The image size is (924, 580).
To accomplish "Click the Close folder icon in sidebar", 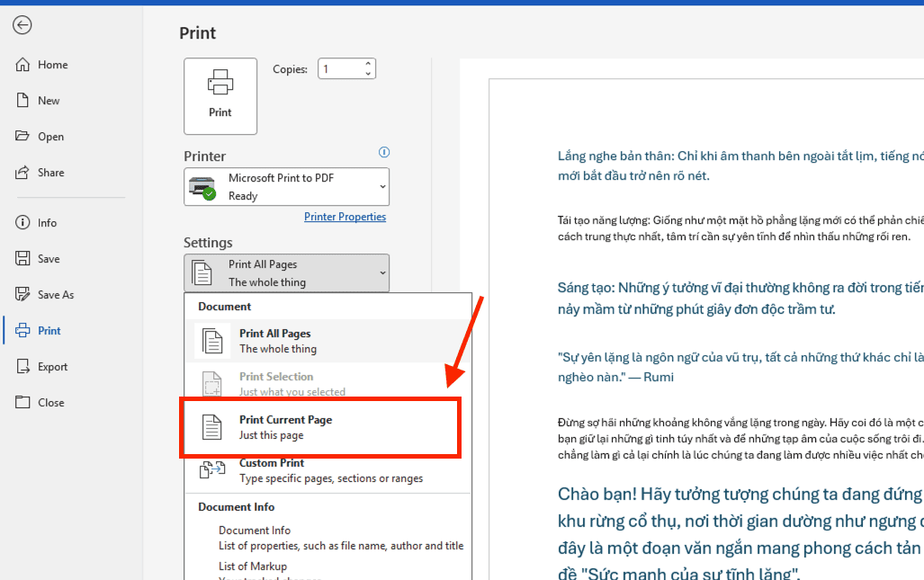I will (x=22, y=402).
